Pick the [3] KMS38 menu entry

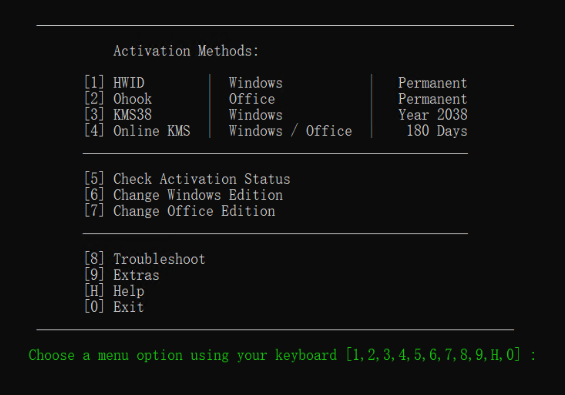[118, 115]
